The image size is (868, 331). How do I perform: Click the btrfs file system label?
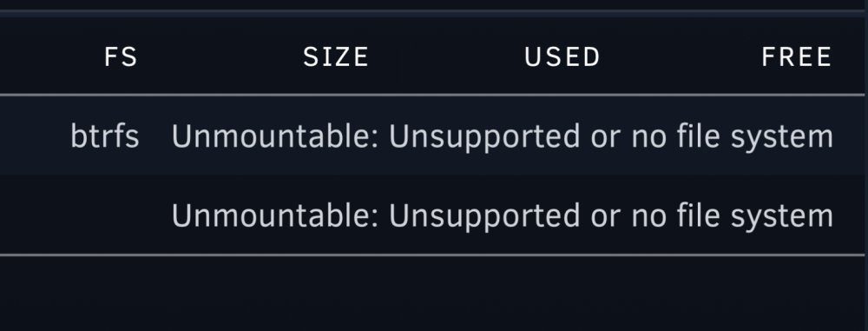tap(105, 136)
